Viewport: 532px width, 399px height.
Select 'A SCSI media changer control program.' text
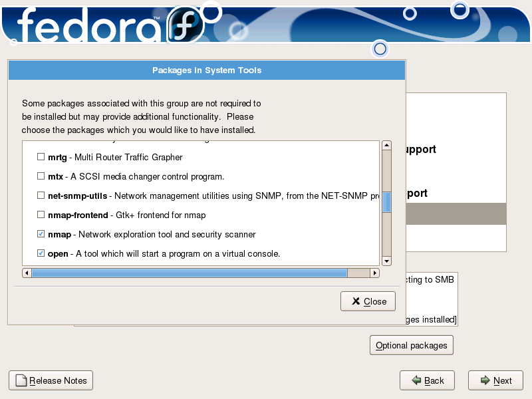tap(147, 176)
